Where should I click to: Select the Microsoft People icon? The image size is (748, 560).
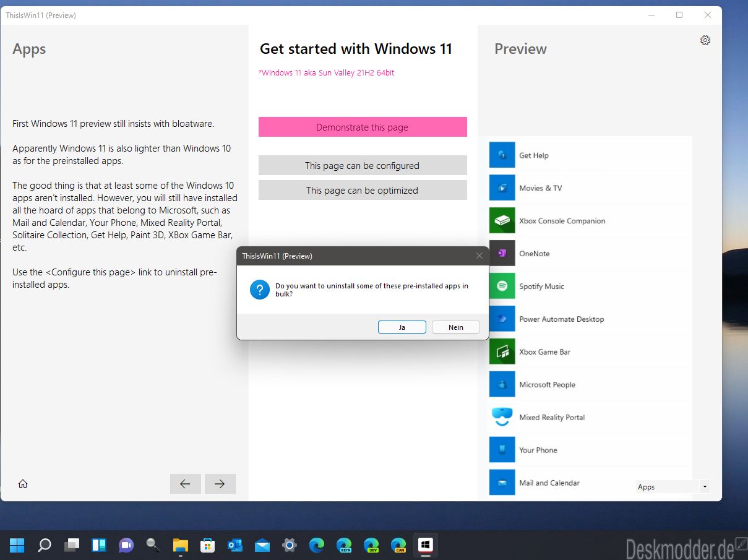click(502, 384)
